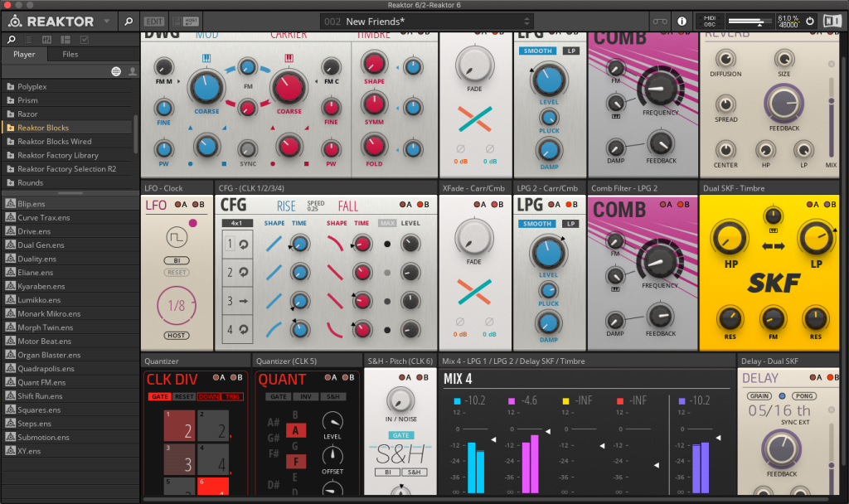849x504 pixels.
Task: Open the Delay 05/16 th time selector
Action: [779, 411]
